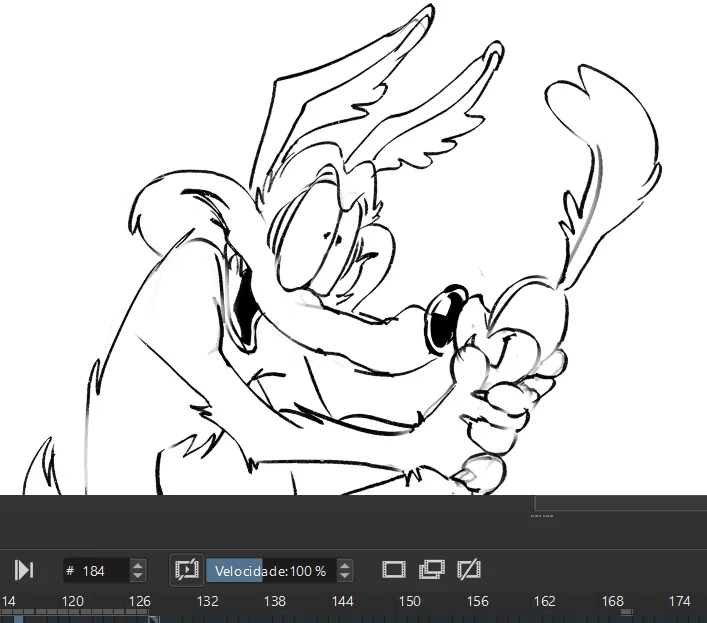Click the remove frame icon with slash
Screen dimensions: 707x623
click(469, 570)
